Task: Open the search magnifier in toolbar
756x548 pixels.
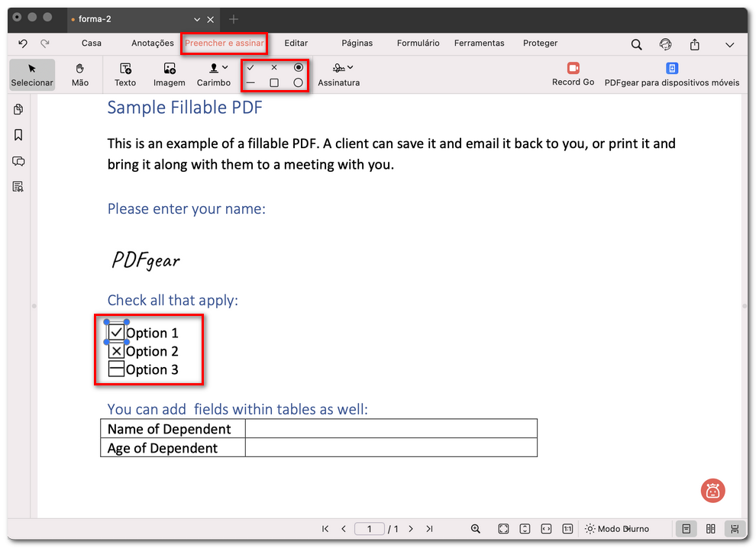Action: [x=636, y=45]
